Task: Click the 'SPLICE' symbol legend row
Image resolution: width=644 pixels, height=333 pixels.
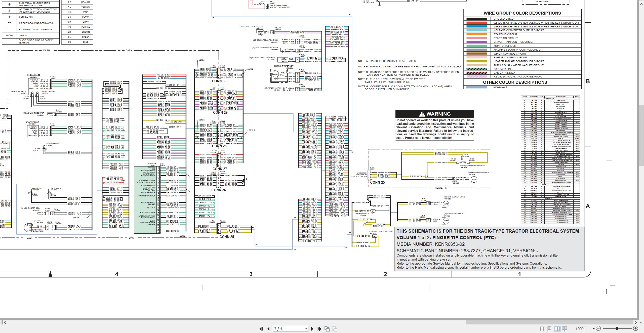Action: (x=31, y=35)
